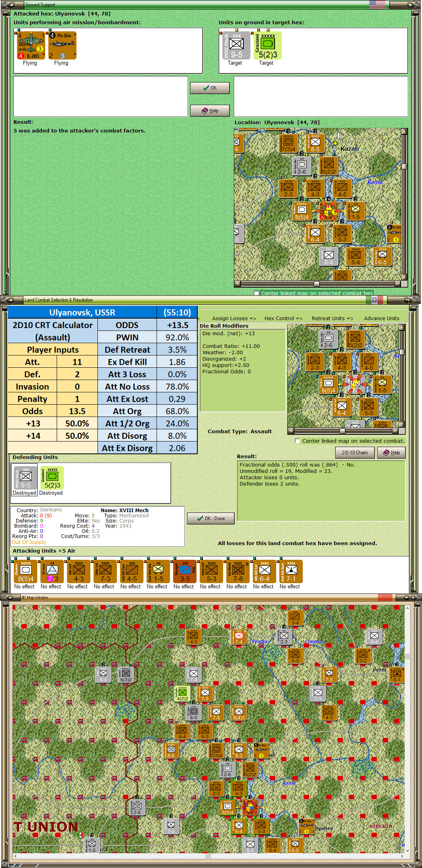Select the Zhukov 8(5)4 attacking unit
Screen dimensions: 422x868
click(25, 572)
